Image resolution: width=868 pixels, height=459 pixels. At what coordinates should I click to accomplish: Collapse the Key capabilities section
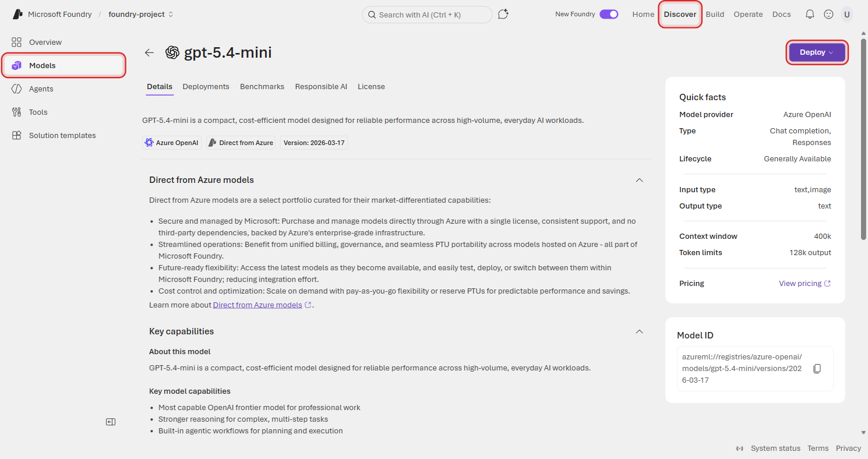[x=639, y=331]
